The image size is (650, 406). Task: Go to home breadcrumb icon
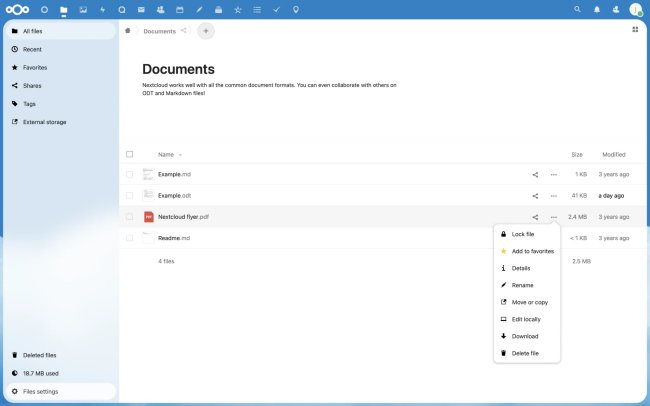click(x=127, y=31)
